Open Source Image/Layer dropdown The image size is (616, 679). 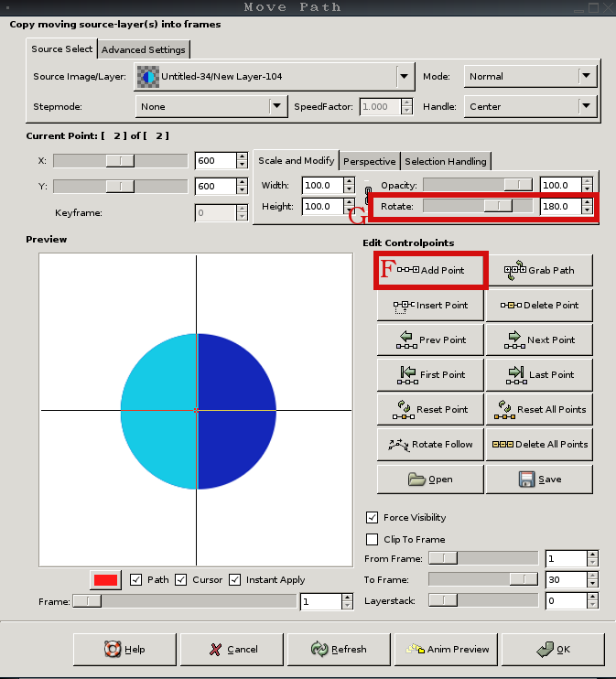(275, 77)
